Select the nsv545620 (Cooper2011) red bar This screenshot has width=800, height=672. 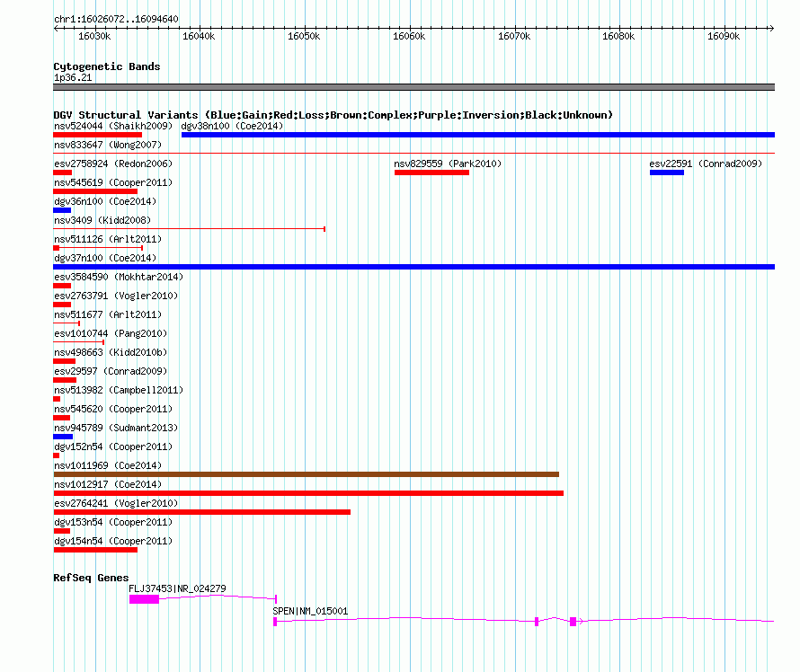[62, 418]
